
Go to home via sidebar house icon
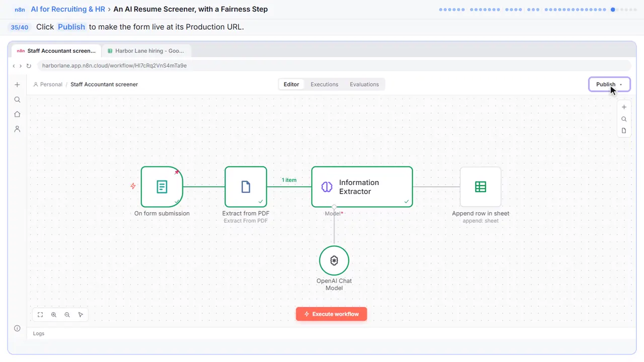[17, 114]
